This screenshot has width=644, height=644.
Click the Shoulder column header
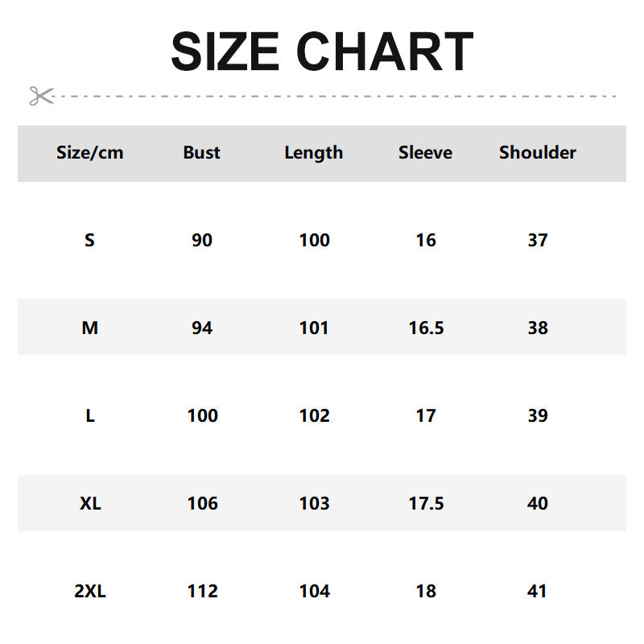click(538, 153)
